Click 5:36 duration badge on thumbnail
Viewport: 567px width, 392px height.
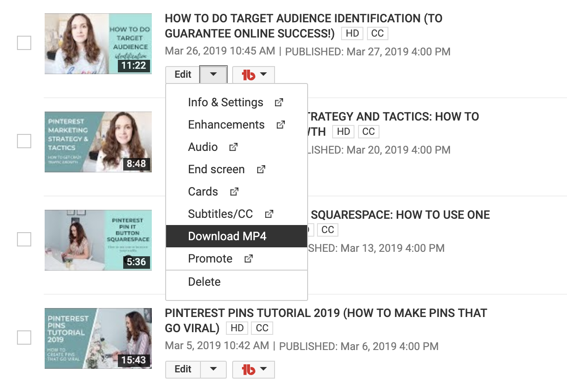coord(136,262)
